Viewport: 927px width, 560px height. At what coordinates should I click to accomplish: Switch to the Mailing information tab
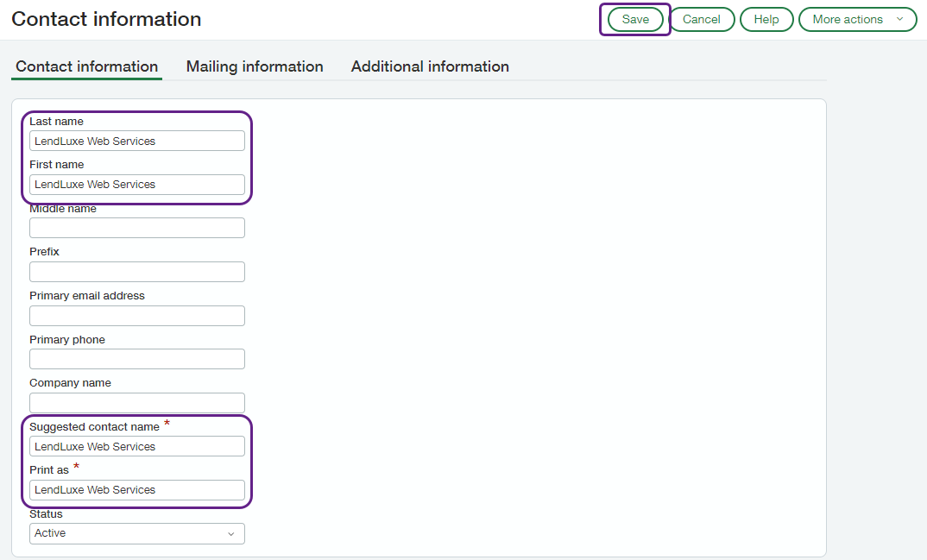pyautogui.click(x=255, y=66)
